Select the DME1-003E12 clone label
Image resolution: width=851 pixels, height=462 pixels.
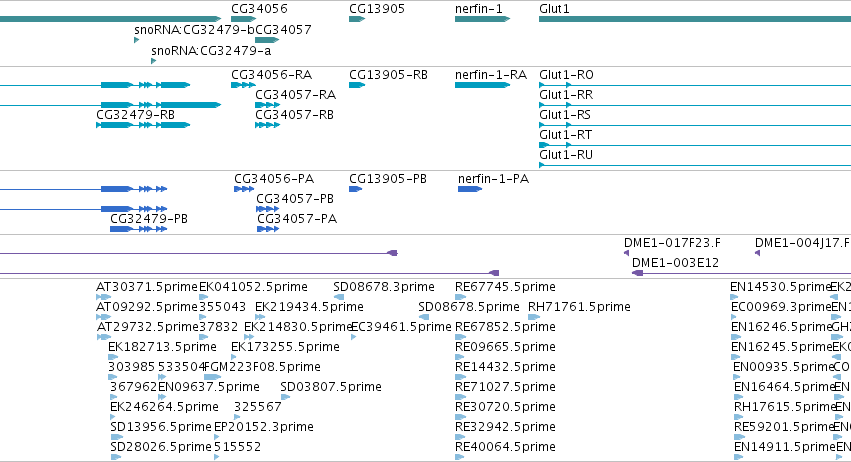pyautogui.click(x=676, y=263)
